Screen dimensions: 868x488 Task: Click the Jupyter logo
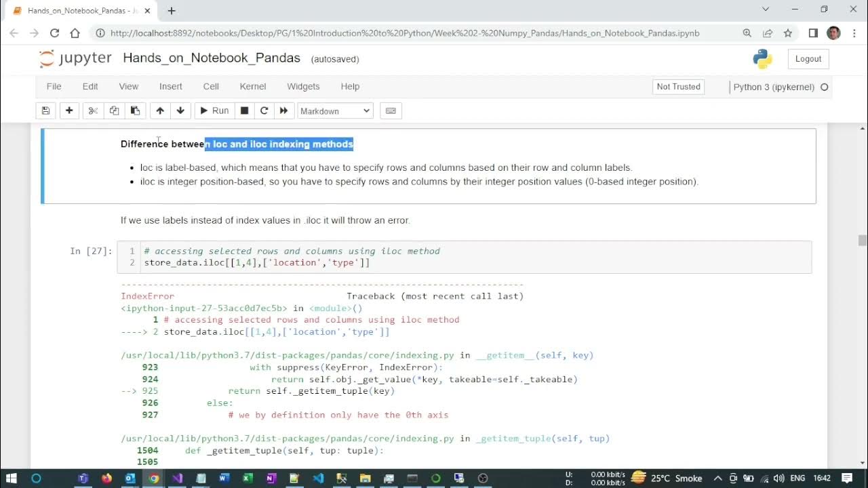point(75,58)
